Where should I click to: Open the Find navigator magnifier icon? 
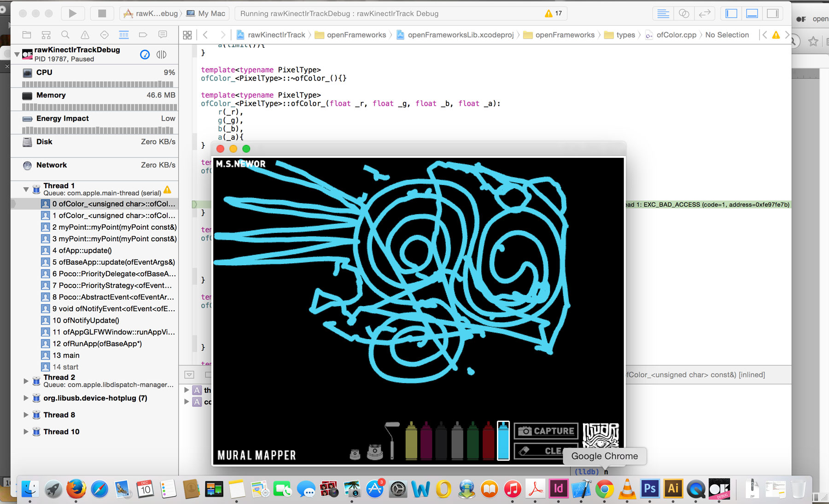point(65,35)
